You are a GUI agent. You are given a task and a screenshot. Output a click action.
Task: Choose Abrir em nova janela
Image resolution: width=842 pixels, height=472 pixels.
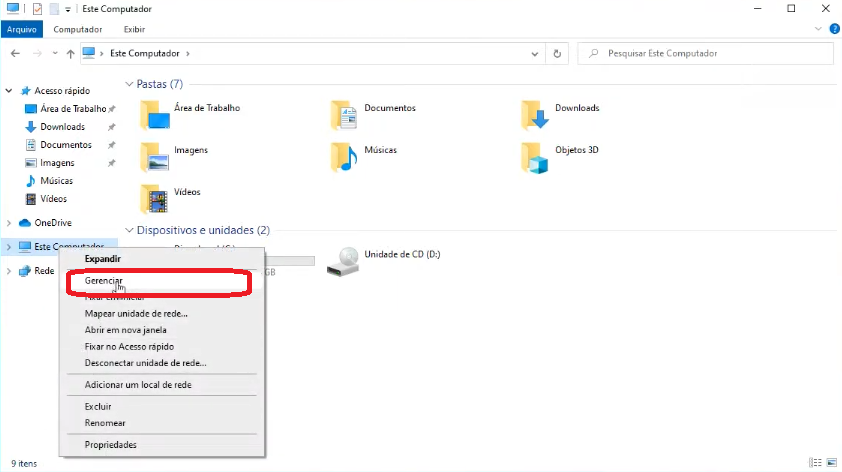coord(162,330)
